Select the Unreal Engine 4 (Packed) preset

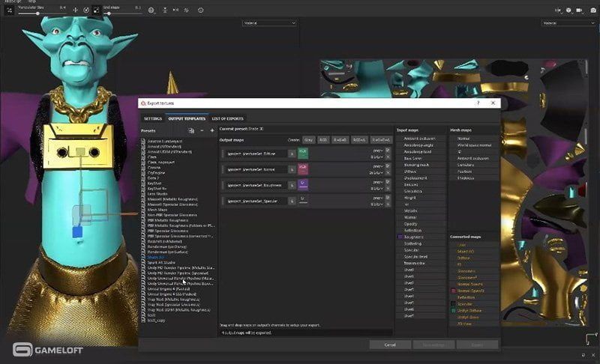pos(168,289)
